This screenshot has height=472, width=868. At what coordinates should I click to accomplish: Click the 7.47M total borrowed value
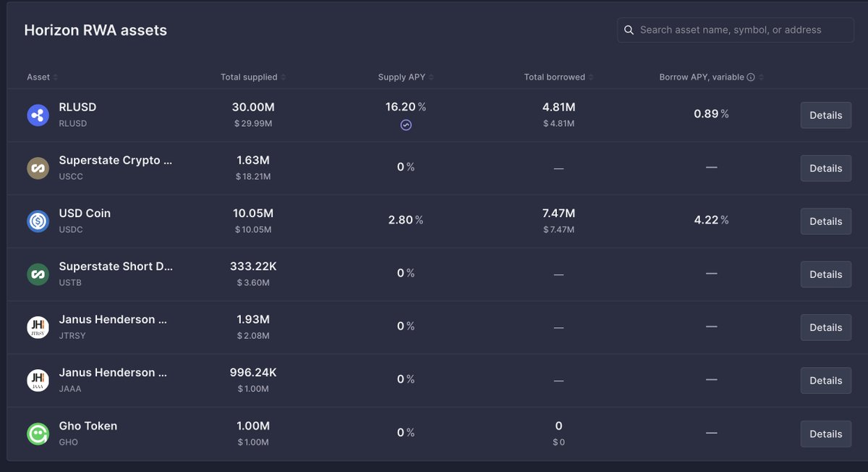(x=559, y=214)
